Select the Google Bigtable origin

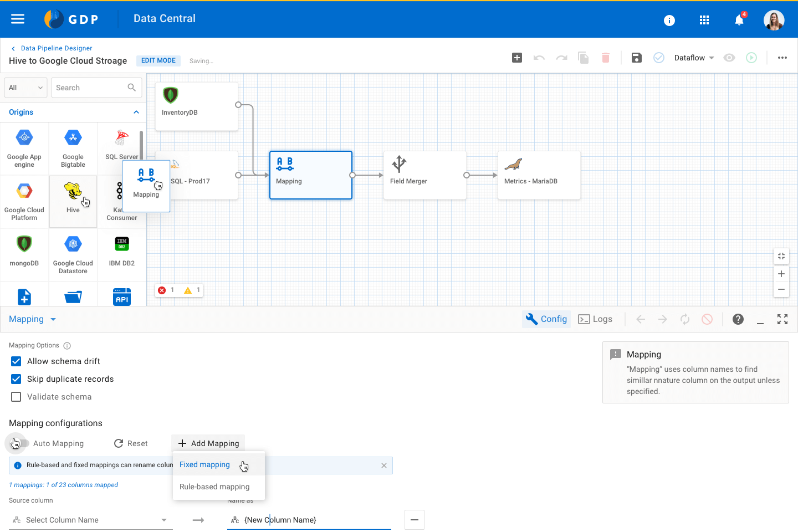73,148
